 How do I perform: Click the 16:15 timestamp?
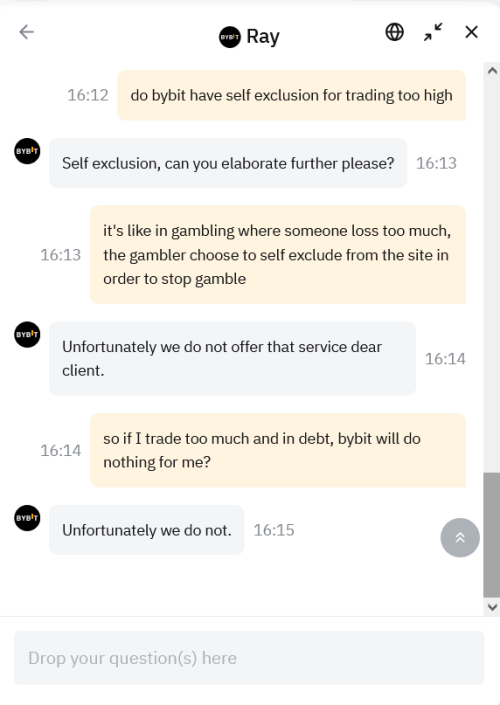point(274,530)
